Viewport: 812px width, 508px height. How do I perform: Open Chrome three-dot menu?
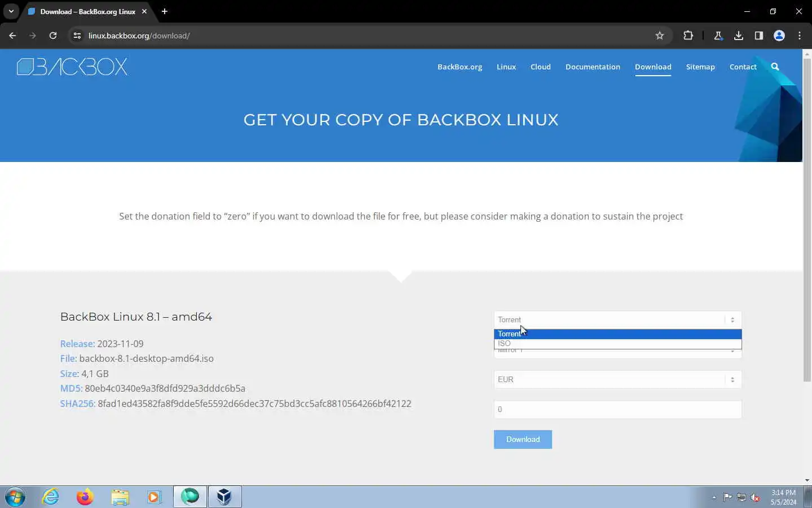coord(800,36)
